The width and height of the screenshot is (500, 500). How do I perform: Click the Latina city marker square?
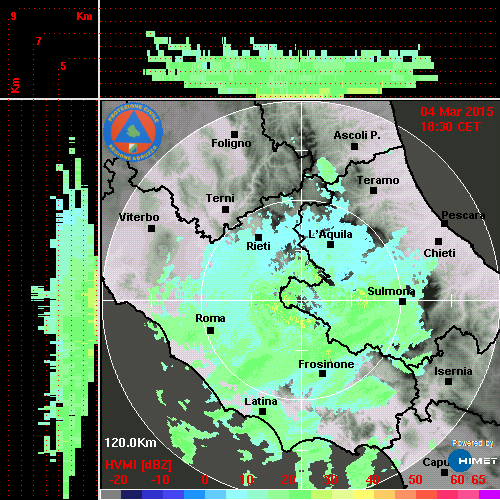[262, 412]
